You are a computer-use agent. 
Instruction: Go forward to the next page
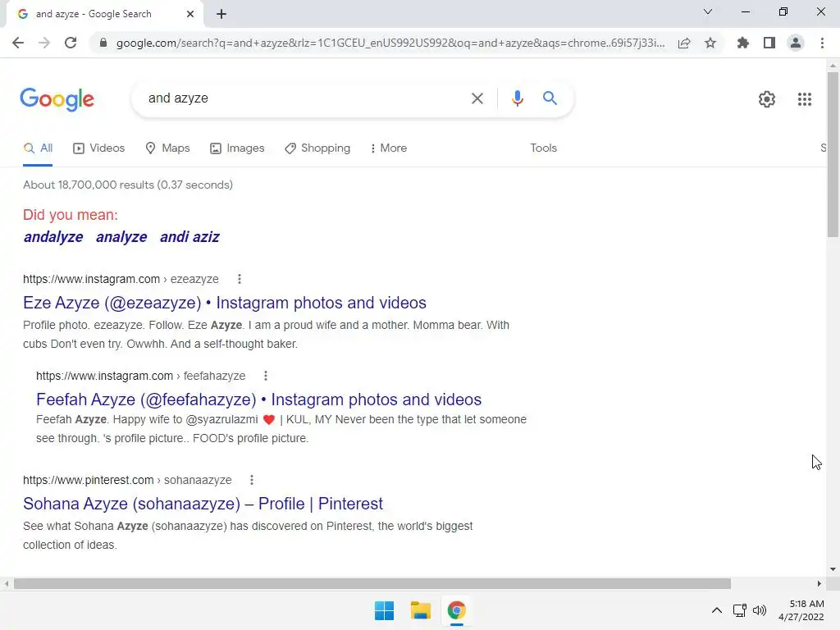click(x=44, y=43)
